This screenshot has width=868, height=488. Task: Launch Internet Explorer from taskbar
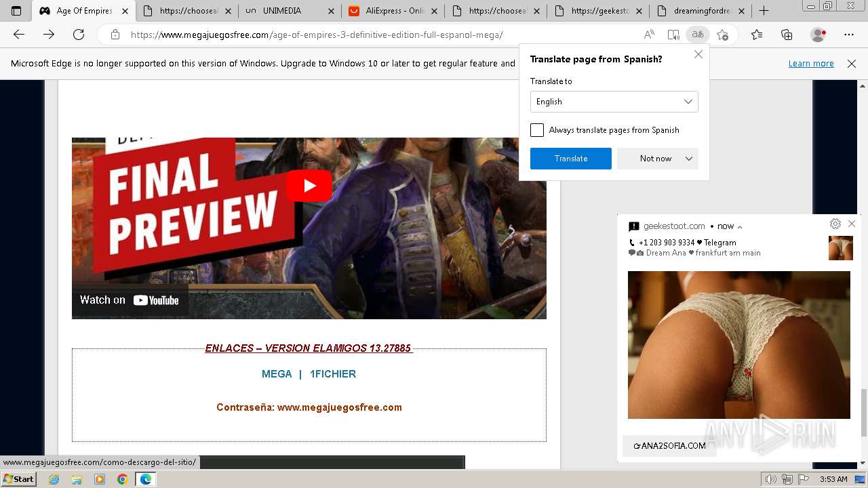(x=54, y=479)
